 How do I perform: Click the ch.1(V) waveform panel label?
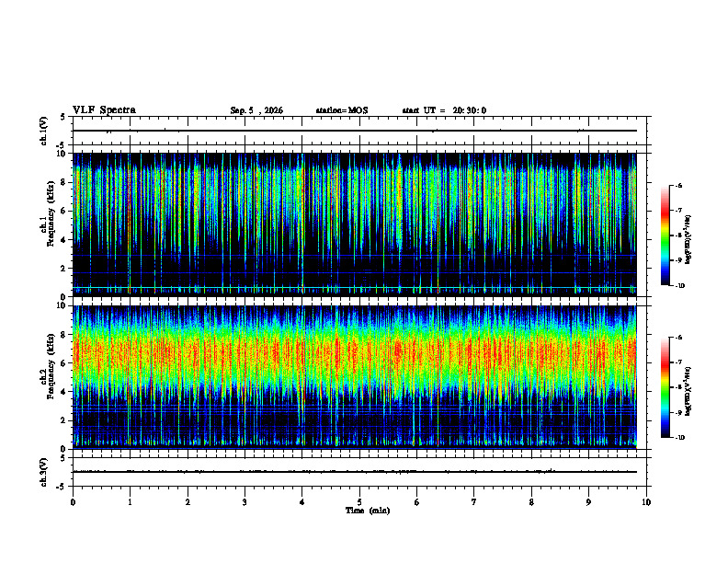click(x=43, y=131)
